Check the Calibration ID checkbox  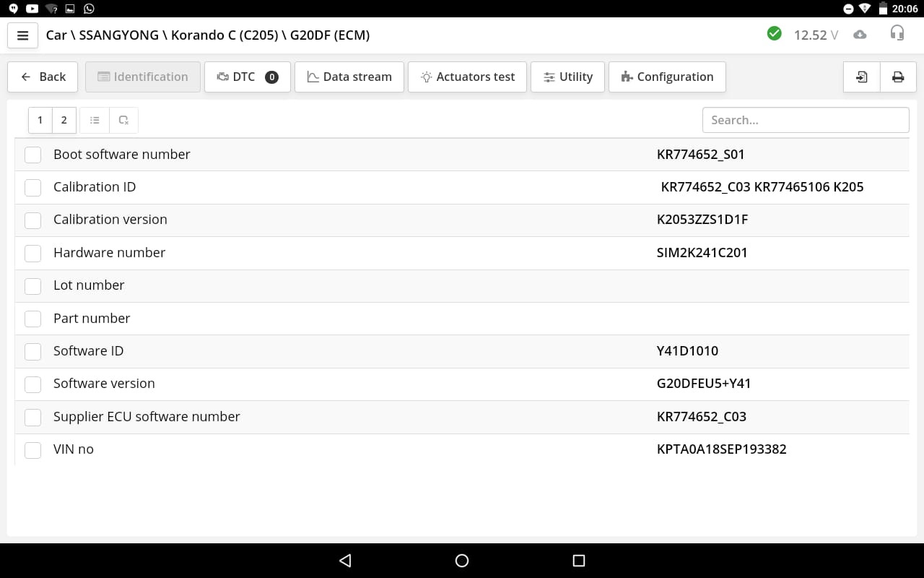point(32,187)
